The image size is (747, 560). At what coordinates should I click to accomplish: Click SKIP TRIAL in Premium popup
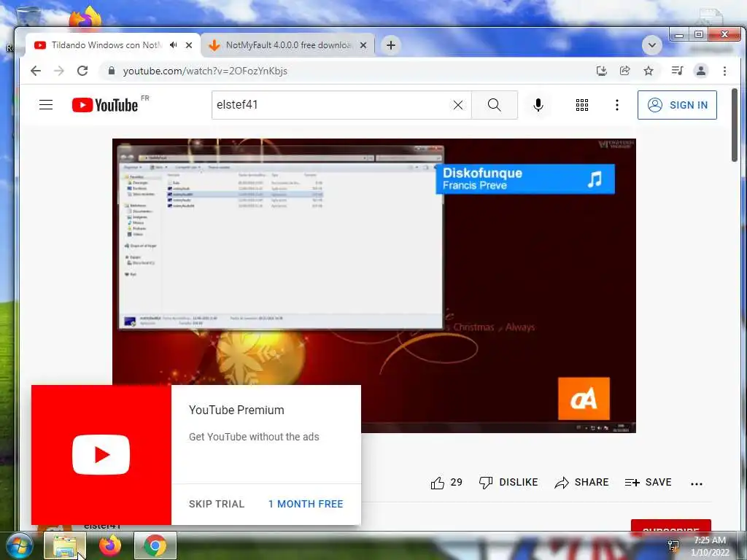(216, 504)
